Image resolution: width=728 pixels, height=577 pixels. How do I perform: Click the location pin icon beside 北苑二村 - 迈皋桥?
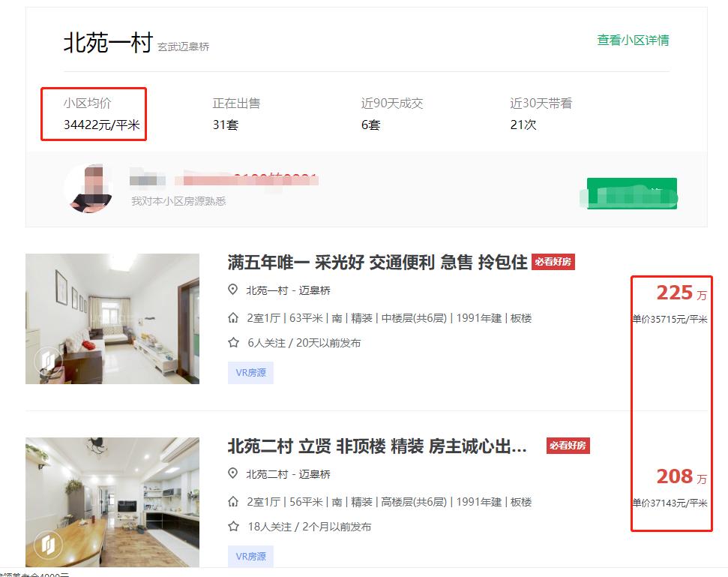(x=232, y=475)
